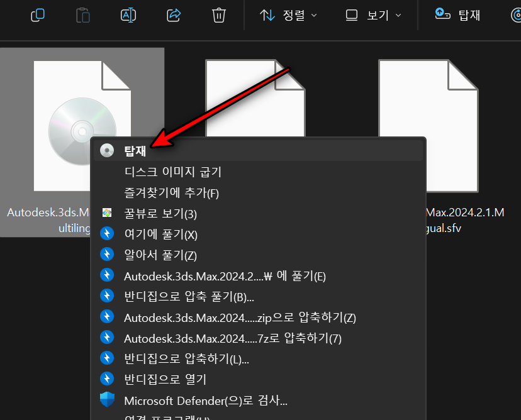This screenshot has width=521, height=420.
Task: Click the Copy icon in the toolbar
Action: pos(38,15)
